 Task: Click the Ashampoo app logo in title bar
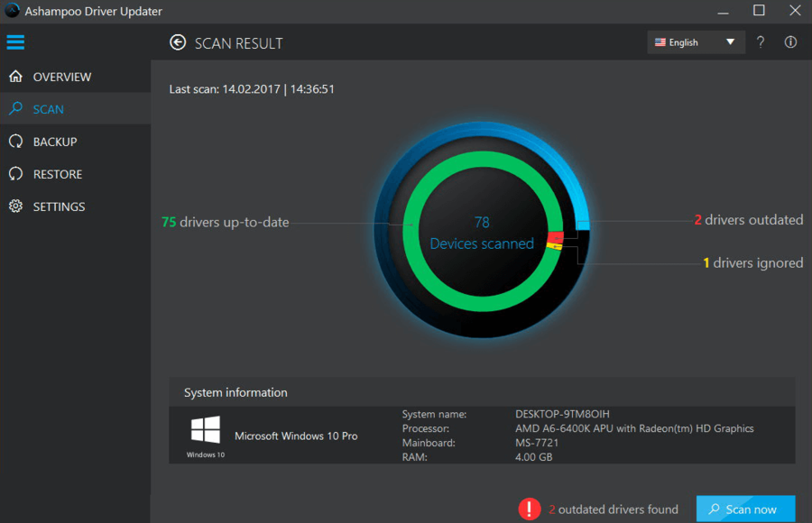tap(12, 10)
